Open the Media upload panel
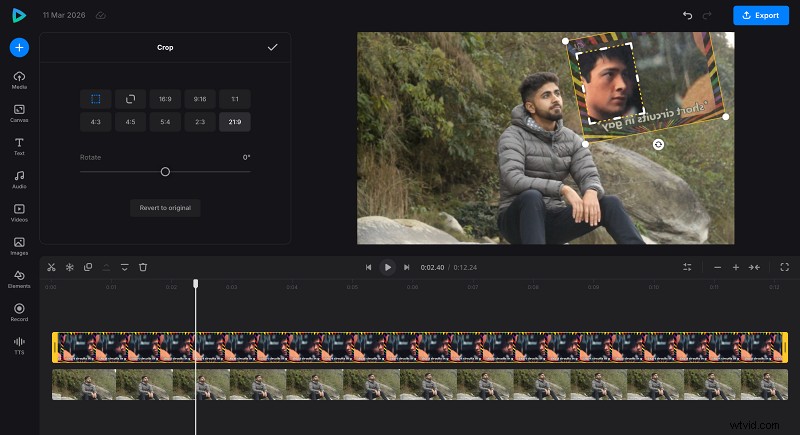 point(19,80)
